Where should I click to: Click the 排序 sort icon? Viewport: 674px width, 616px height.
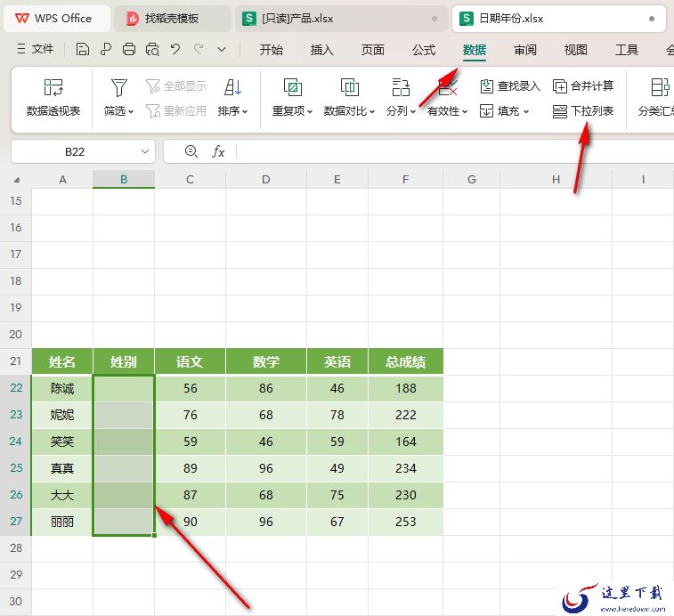(x=232, y=87)
